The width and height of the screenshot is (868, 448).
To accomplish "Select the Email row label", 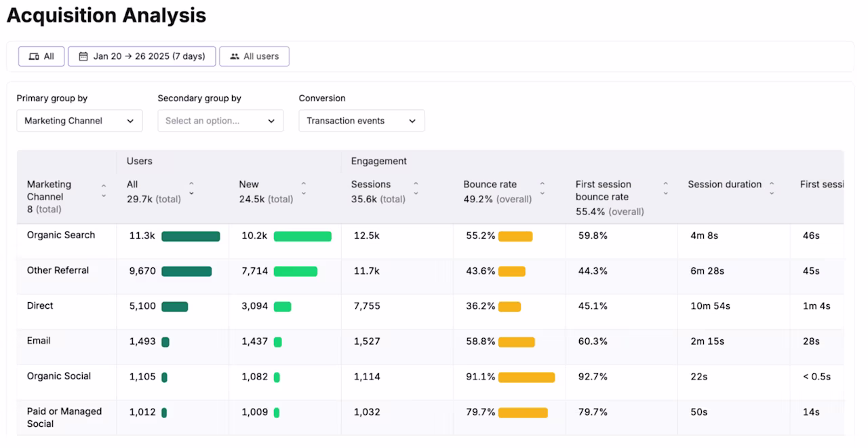I will (39, 341).
